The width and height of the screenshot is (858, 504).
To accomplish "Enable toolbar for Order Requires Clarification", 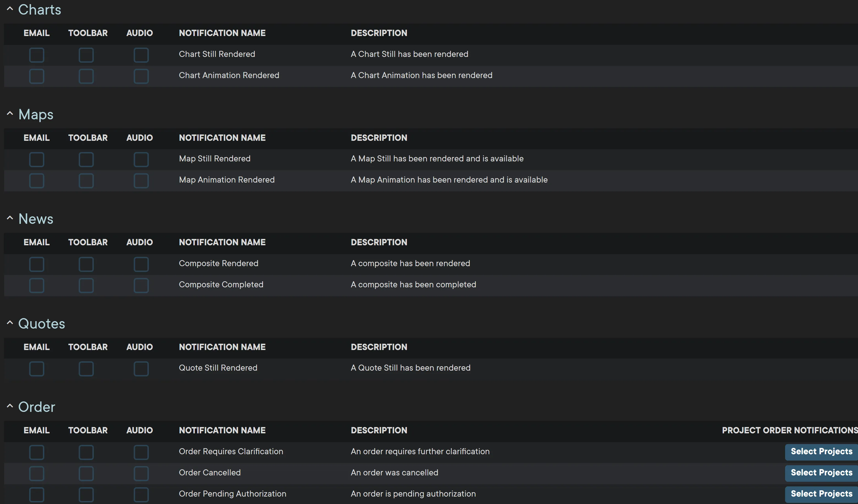I will point(86,452).
